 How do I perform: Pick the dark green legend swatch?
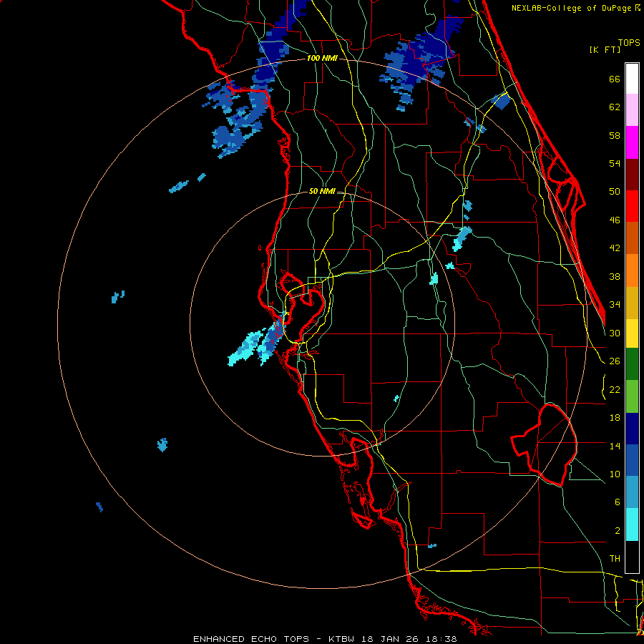pyautogui.click(x=632, y=364)
